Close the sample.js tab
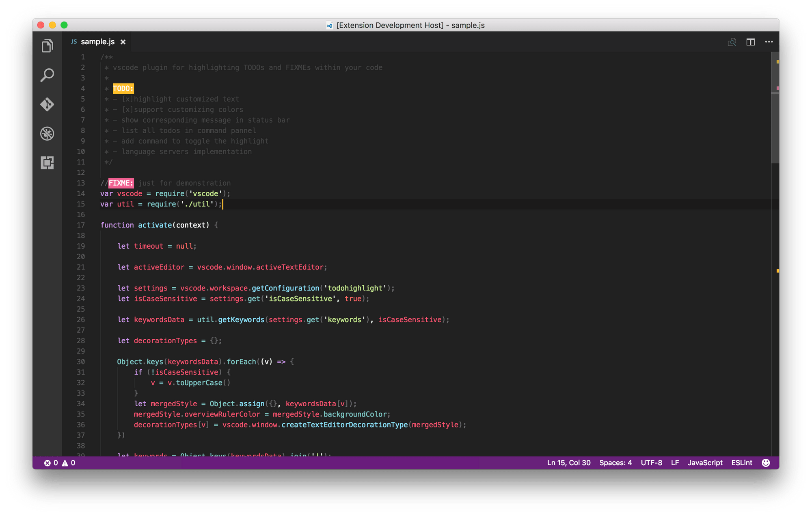The image size is (812, 516). 123,42
